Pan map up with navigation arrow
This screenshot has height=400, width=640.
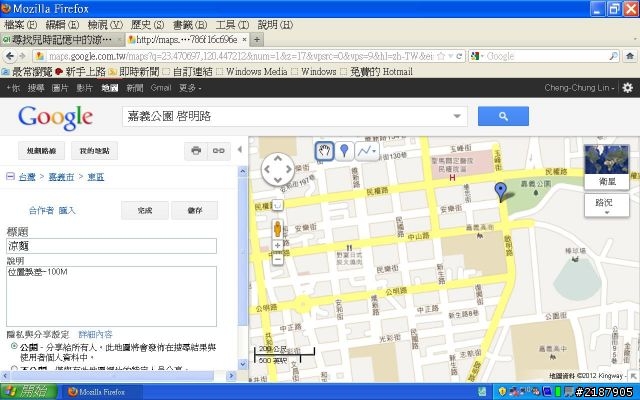click(278, 158)
